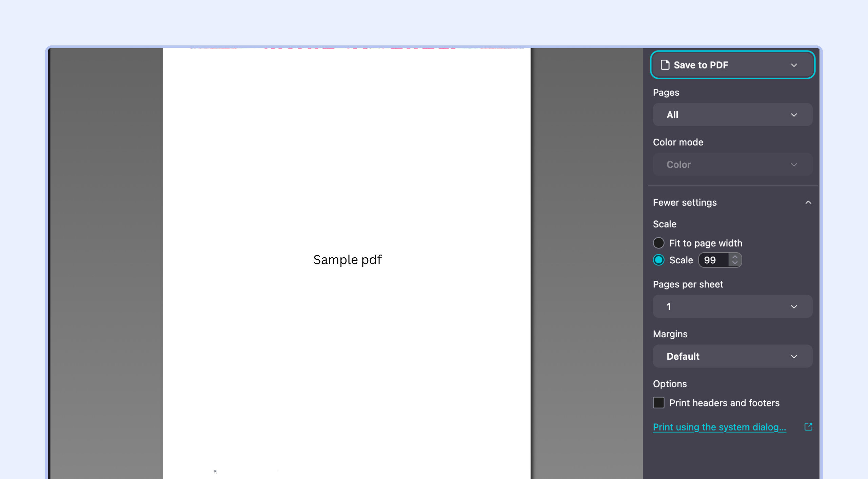Viewport: 868px width, 479px height.
Task: Click the Scale stepper up arrow
Action: pos(735,257)
